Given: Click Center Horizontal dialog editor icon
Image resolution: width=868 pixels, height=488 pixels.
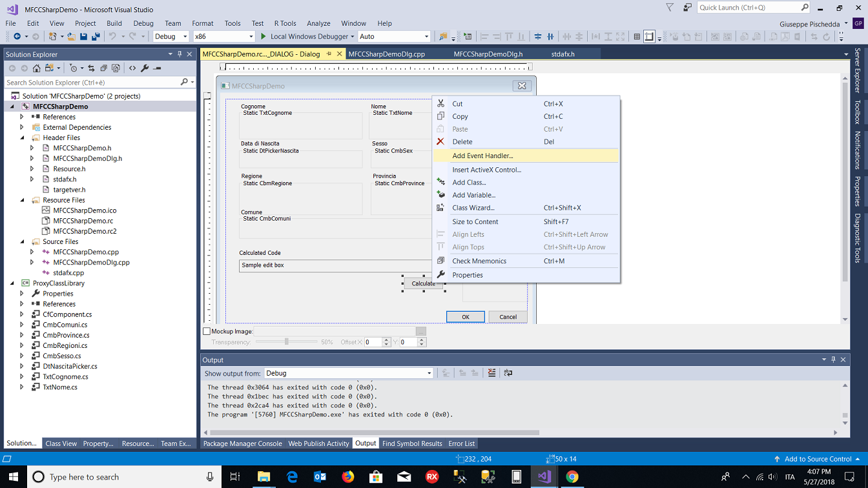Looking at the screenshot, I should [550, 37].
